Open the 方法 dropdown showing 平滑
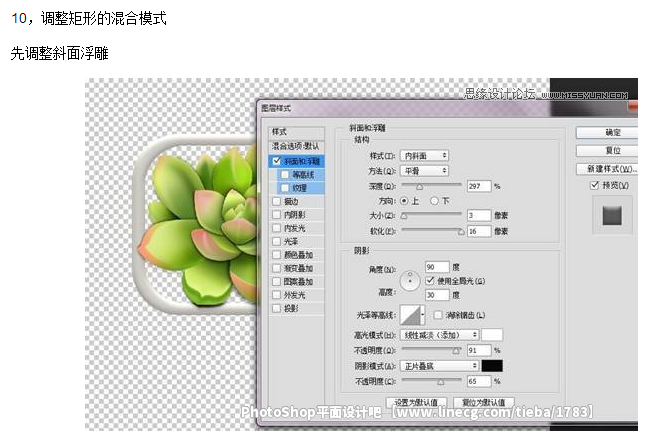 pyautogui.click(x=425, y=171)
